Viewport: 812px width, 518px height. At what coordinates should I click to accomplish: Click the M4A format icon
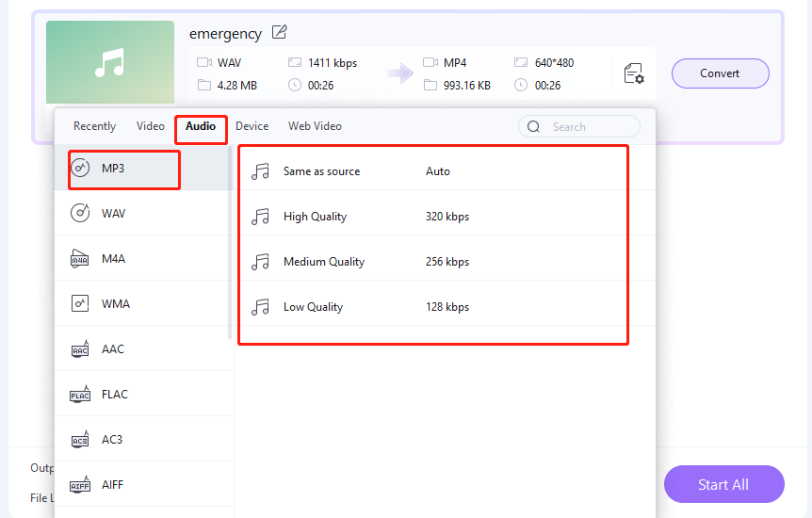80,258
